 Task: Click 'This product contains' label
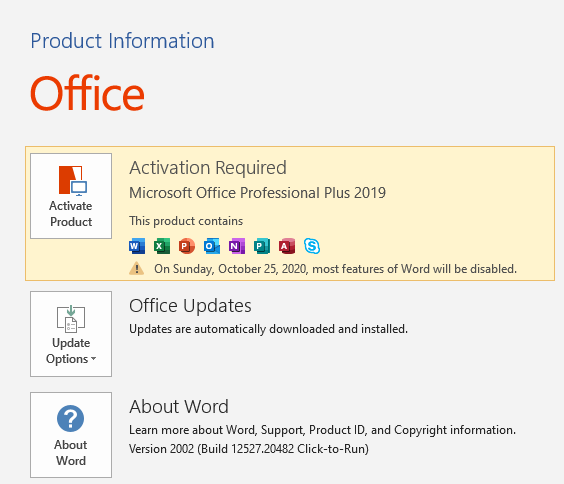(x=186, y=221)
